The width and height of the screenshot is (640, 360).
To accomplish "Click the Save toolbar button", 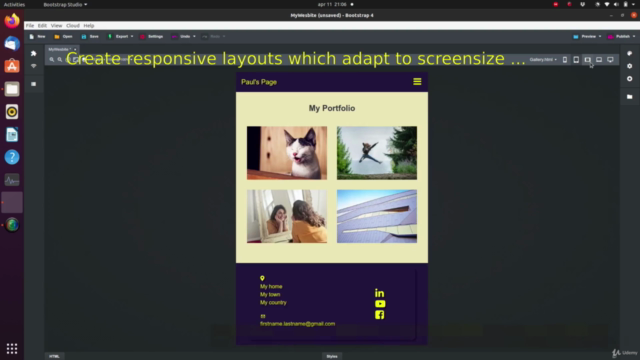I will pyautogui.click(x=90, y=36).
